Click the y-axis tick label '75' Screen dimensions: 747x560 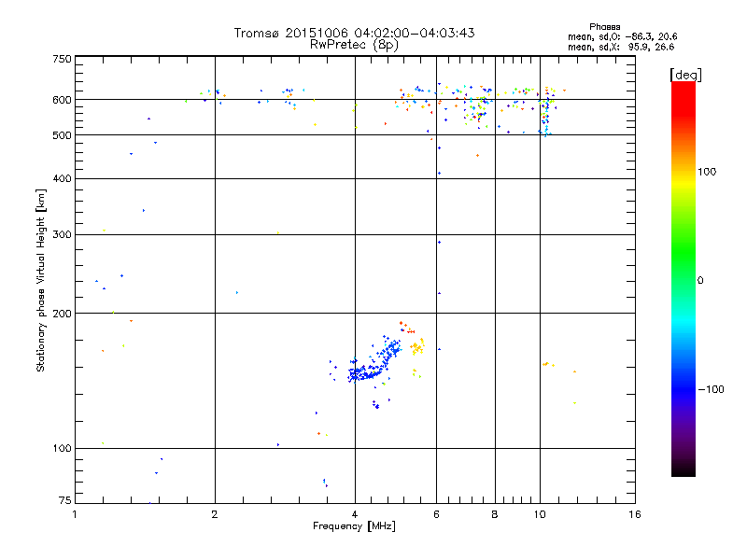tap(65, 500)
